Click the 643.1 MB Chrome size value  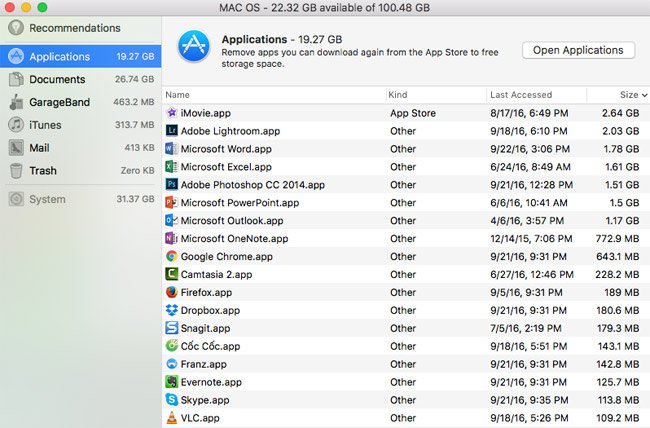pos(618,256)
